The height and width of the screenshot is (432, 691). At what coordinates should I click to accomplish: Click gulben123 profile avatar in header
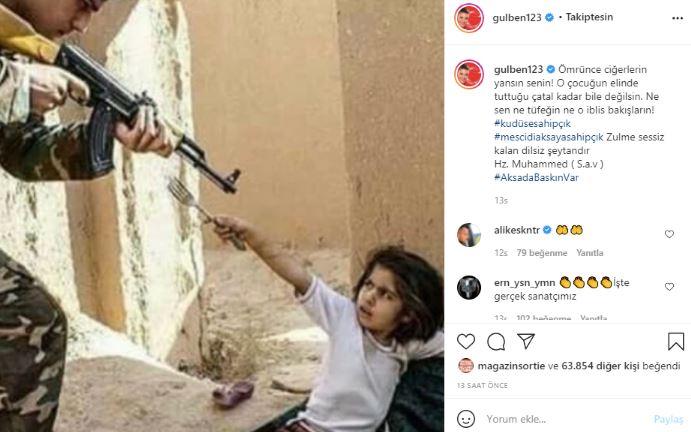pos(469,18)
